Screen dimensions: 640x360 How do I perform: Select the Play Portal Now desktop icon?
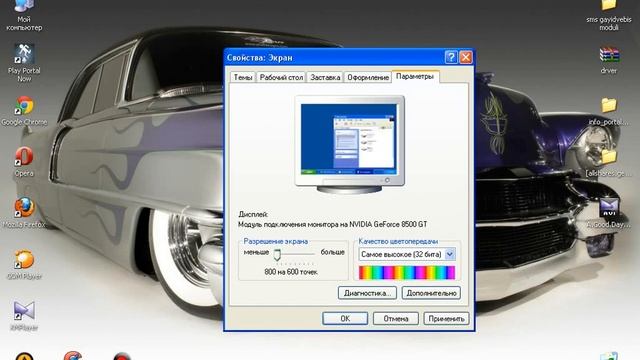pyautogui.click(x=24, y=62)
